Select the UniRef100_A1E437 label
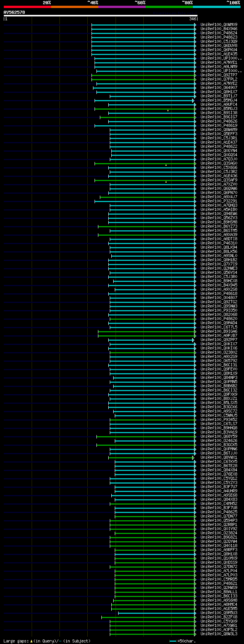Viewport: 244px width, 644px height. (x=219, y=142)
